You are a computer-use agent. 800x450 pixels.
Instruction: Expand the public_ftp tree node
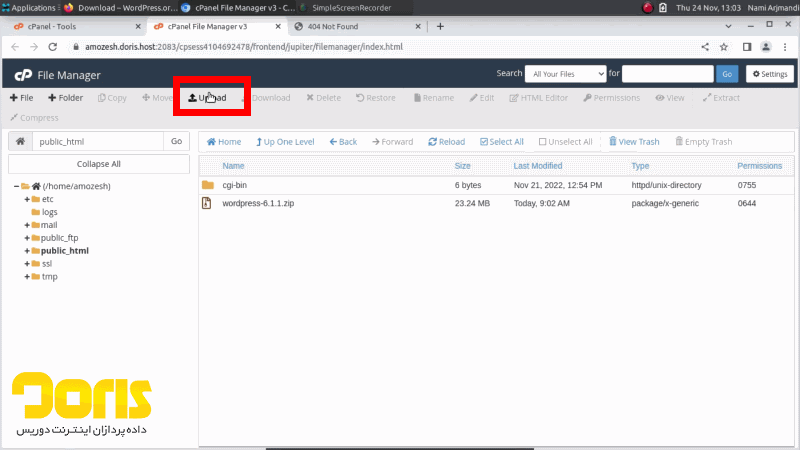pyautogui.click(x=26, y=238)
